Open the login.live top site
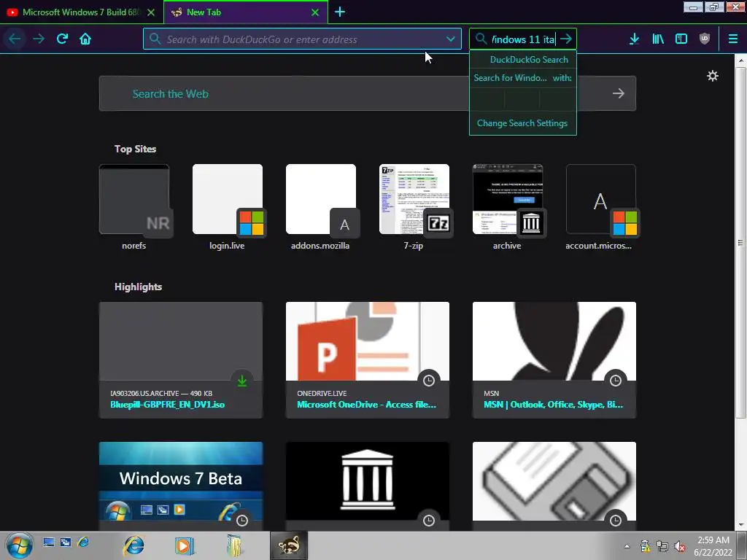The width and height of the screenshot is (747, 560). 228,207
